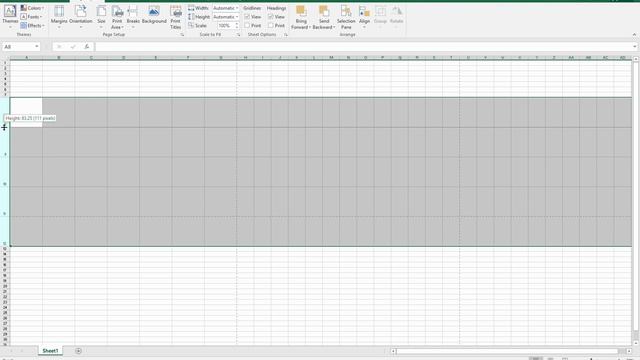640x360 pixels.
Task: Click the Print Titles button
Action: click(176, 16)
